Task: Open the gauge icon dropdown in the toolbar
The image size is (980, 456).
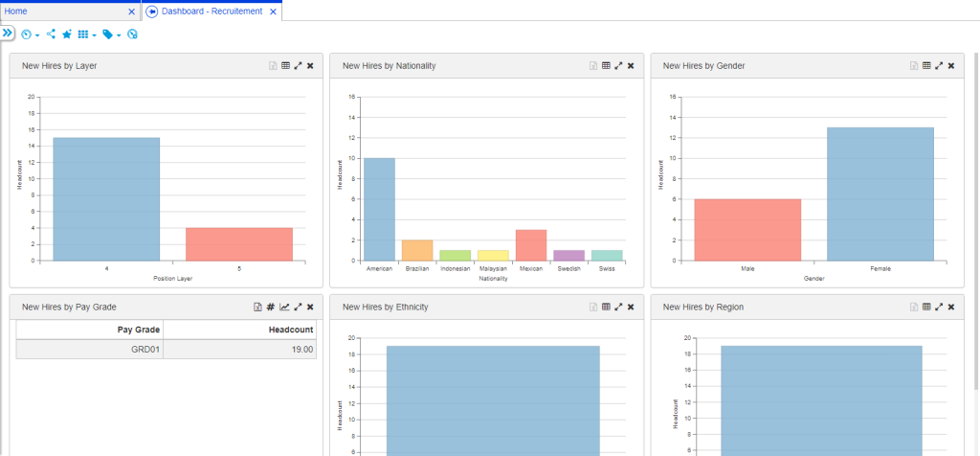Action: click(30, 34)
